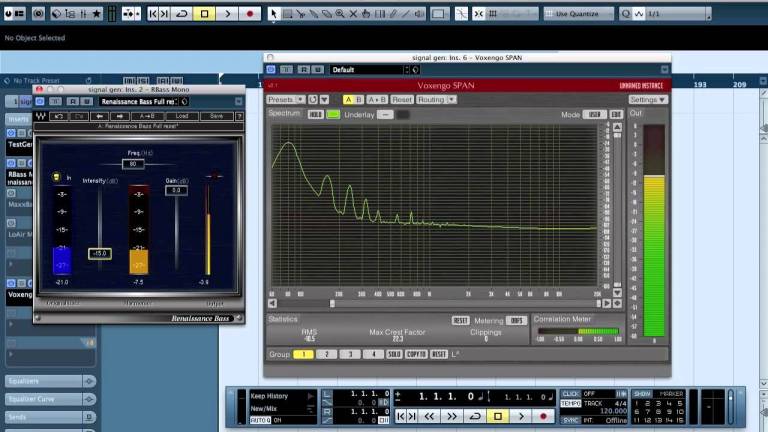Select Group 2 in SPAN

(x=327, y=354)
